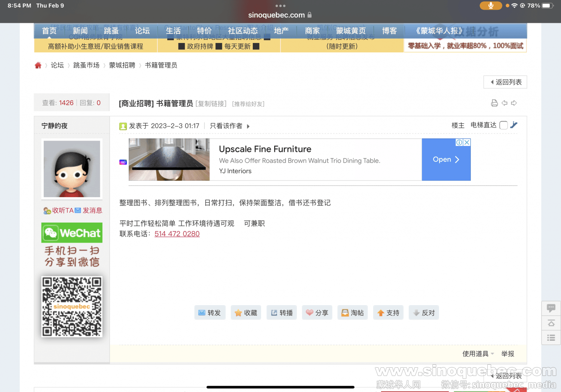Open the 地产 navigation menu item
Viewport: 561px width, 392px height.
pos(281,31)
